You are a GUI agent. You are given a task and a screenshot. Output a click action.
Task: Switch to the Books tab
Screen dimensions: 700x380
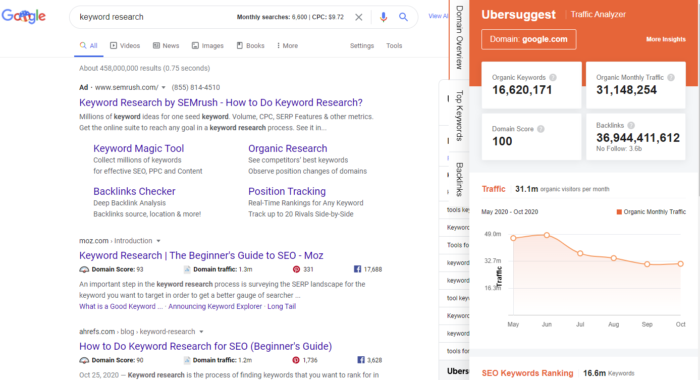(x=250, y=46)
